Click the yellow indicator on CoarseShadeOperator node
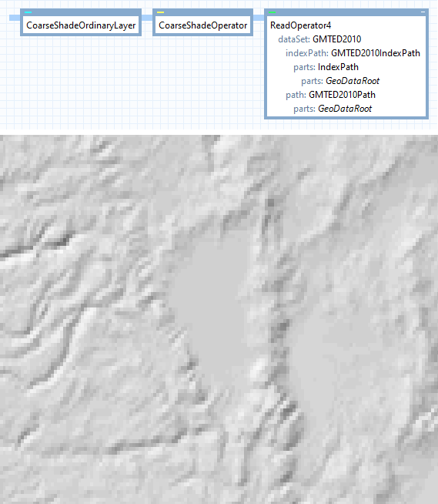 pyautogui.click(x=160, y=12)
